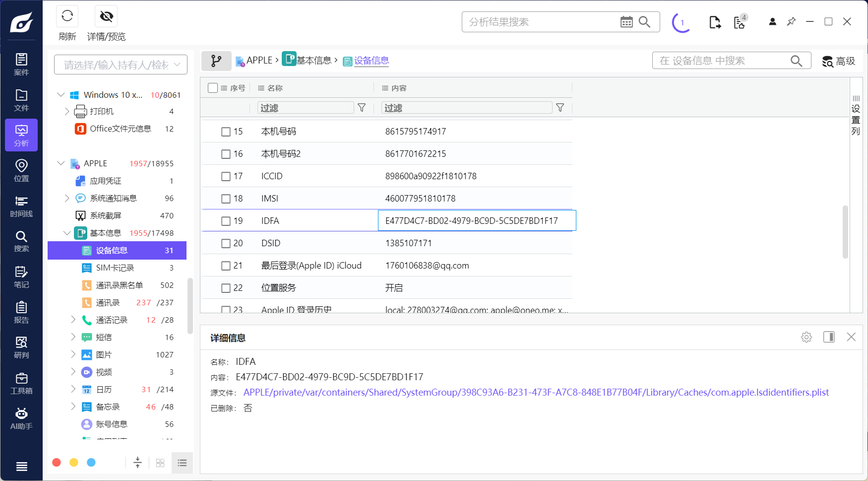Expand the 系统通知消息 tree node

[x=67, y=198]
